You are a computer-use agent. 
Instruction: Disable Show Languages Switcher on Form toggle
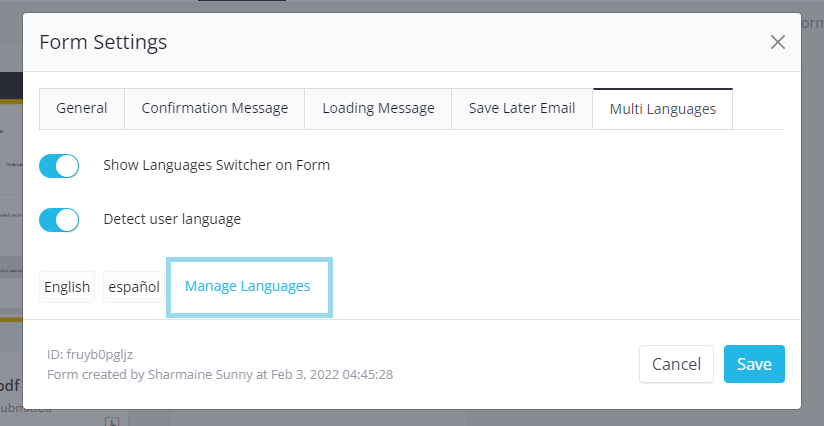(59, 165)
